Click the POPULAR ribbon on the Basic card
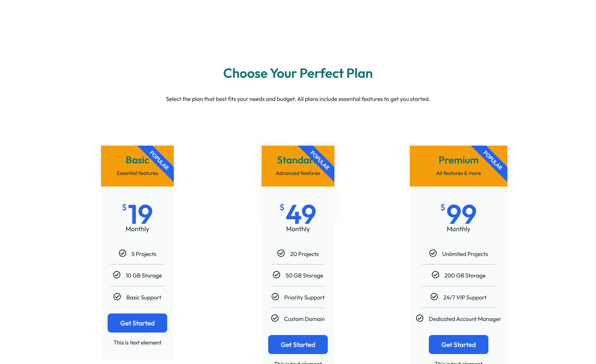 pyautogui.click(x=159, y=159)
